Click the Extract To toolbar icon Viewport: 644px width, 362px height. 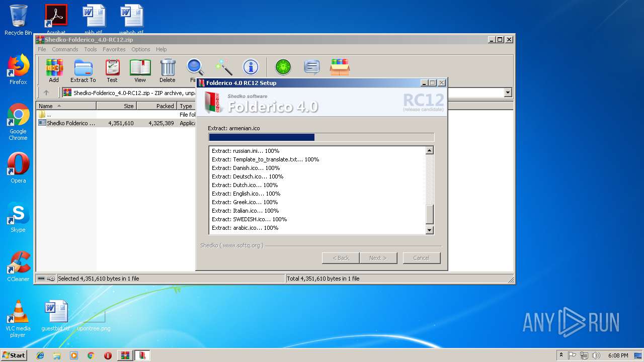click(x=83, y=70)
